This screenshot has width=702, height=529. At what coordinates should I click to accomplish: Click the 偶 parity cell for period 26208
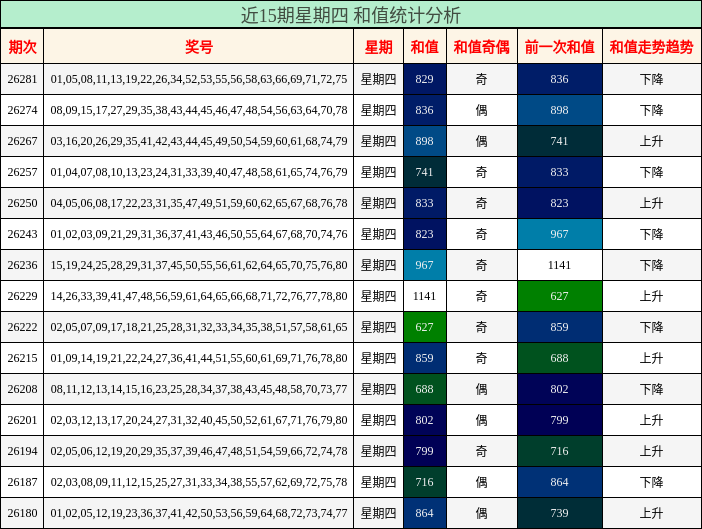click(482, 389)
